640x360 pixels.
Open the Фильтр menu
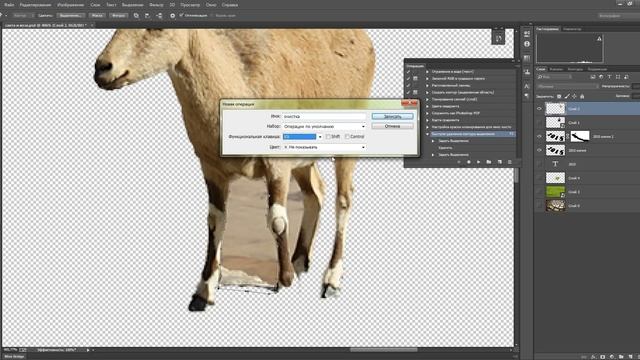[156, 5]
